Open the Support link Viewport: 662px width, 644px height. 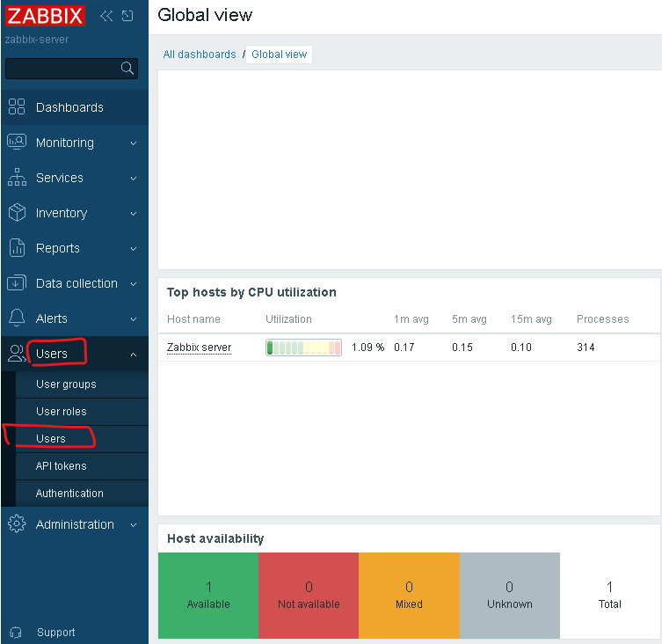(x=55, y=633)
